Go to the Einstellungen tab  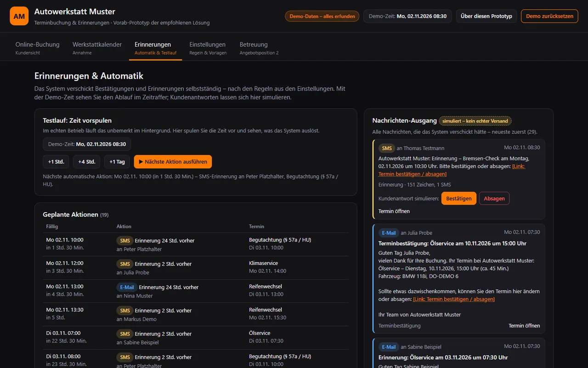coord(208,48)
